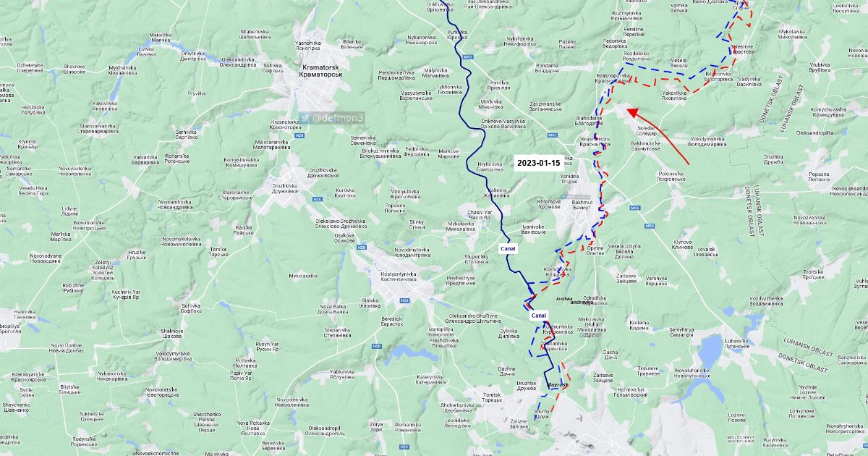Select the Mayorsk label on frontline
868x456 pixels.
(558, 384)
